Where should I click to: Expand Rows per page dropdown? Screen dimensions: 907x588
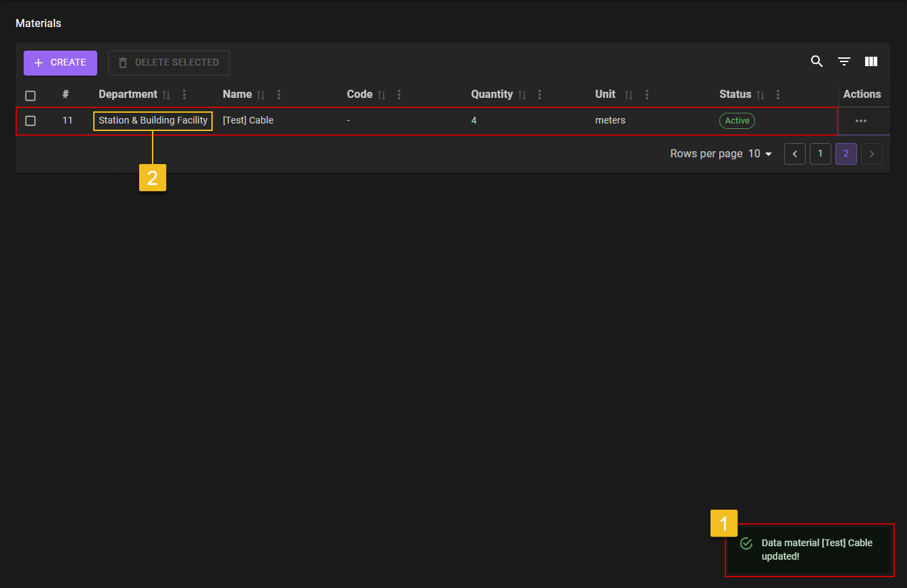760,154
